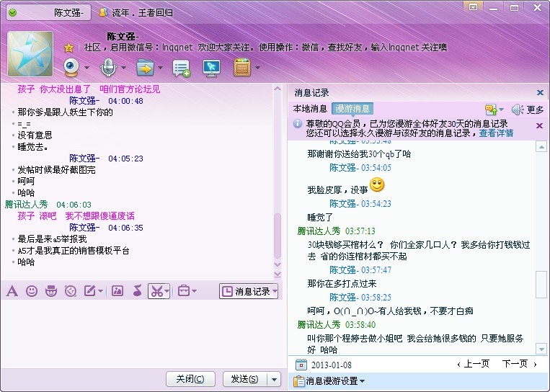Click message record scrollbar thumb
The image size is (550, 392).
tap(541, 285)
